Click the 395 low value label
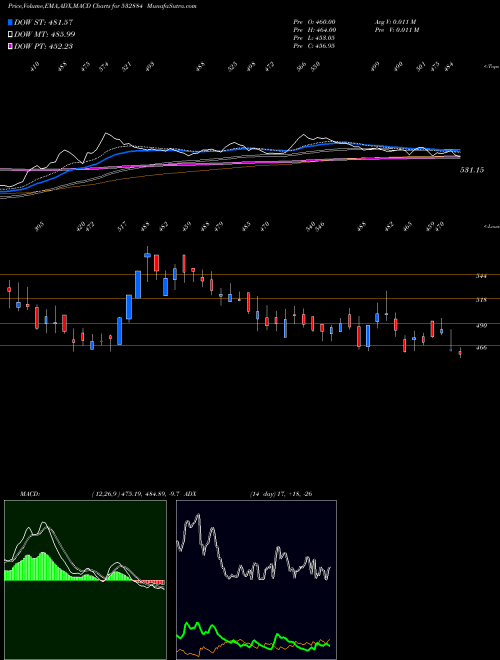Screen dimensions: 500x660 coord(39,227)
